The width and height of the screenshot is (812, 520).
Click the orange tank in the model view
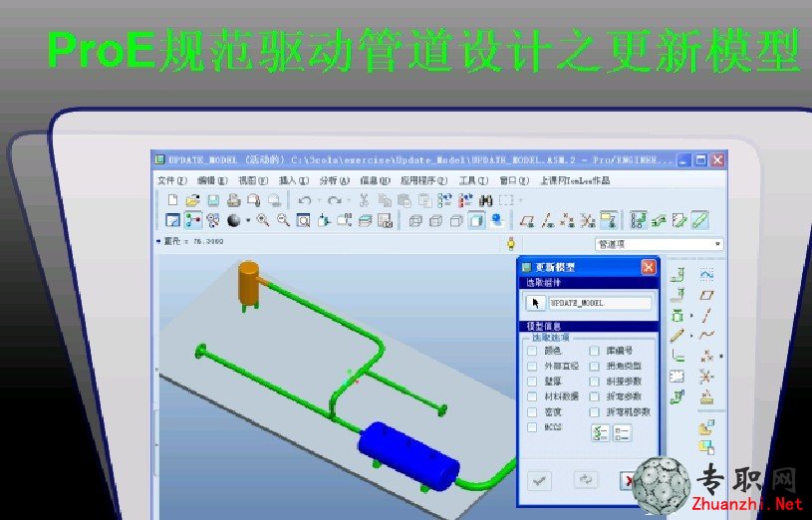pyautogui.click(x=248, y=283)
